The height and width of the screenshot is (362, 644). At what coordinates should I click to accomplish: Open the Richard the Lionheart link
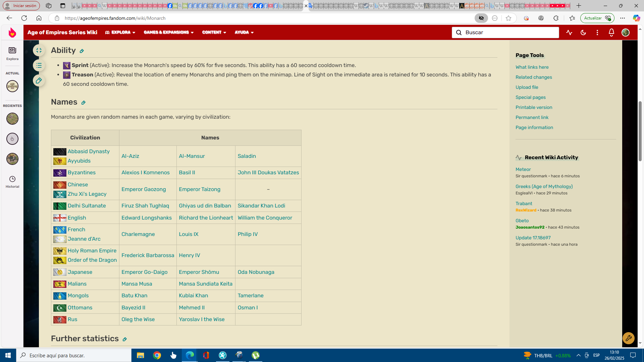coord(206,218)
